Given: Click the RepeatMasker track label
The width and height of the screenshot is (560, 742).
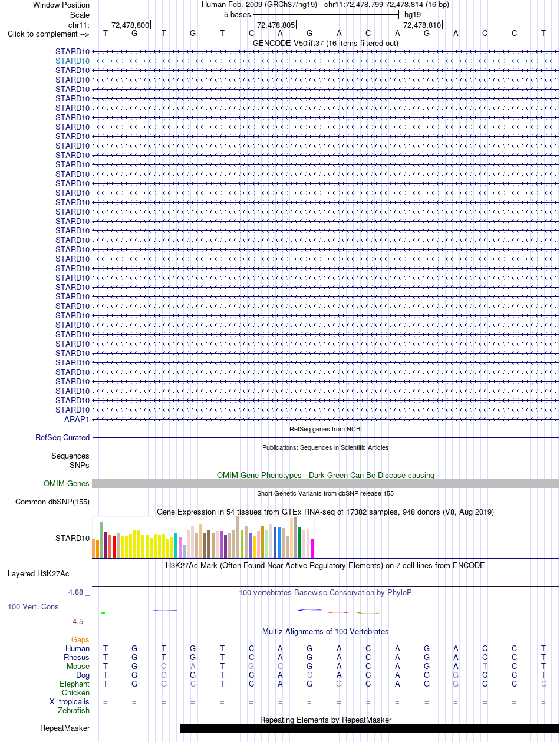Looking at the screenshot, I should coord(65,728).
